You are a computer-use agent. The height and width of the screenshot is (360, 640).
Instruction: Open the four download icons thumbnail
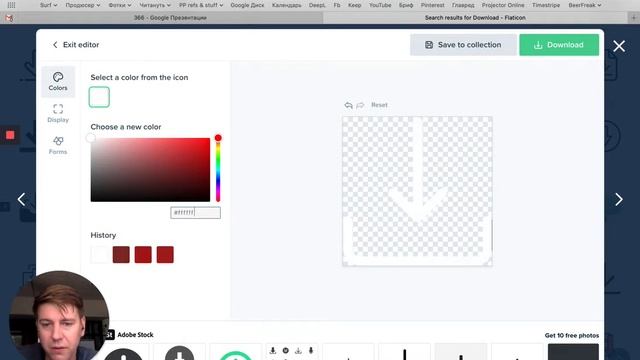[x=292, y=352]
